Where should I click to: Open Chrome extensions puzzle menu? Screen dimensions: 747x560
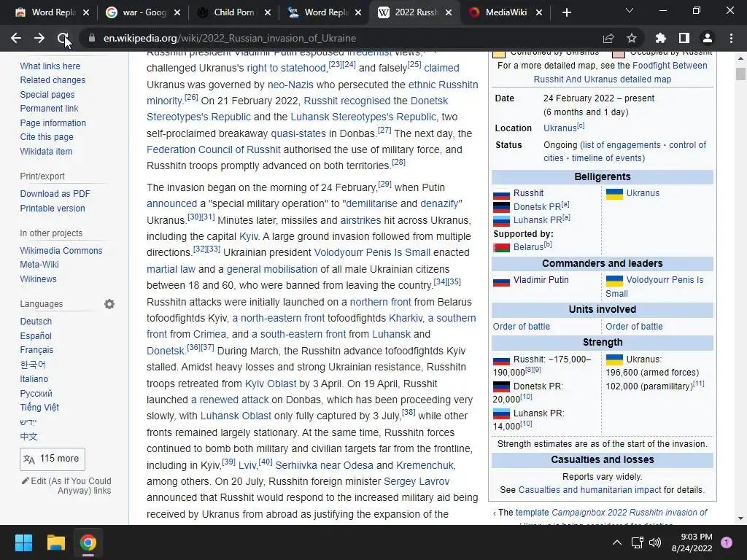tap(661, 38)
